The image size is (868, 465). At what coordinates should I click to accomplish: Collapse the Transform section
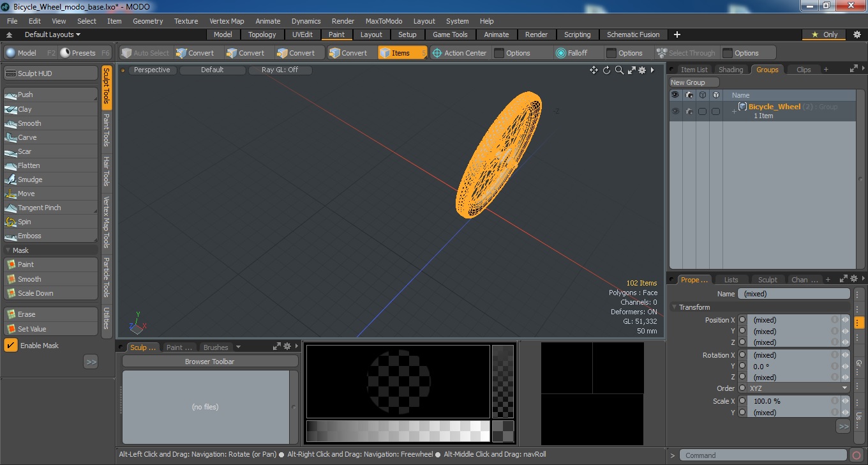point(674,307)
